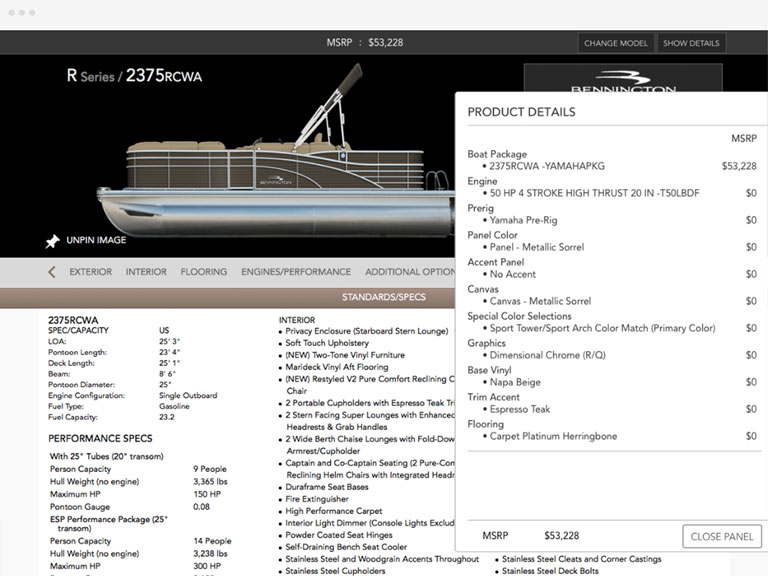Image resolution: width=768 pixels, height=576 pixels.
Task: Click the Standards/Specs section header
Action: tap(383, 297)
